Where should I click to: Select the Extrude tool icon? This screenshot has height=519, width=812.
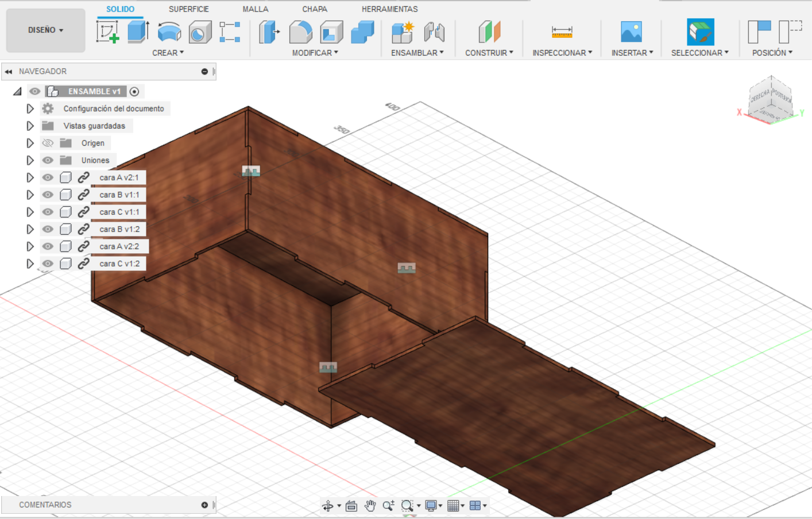point(138,32)
